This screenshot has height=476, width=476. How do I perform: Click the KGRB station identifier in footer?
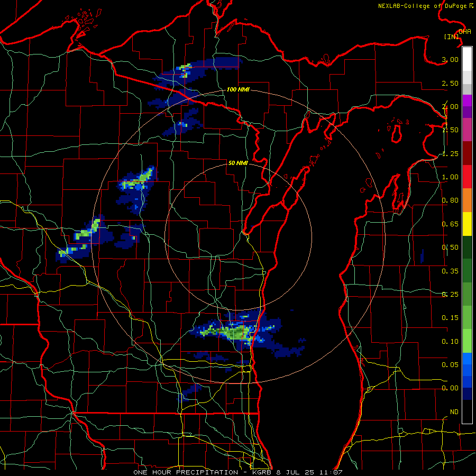tap(262, 472)
